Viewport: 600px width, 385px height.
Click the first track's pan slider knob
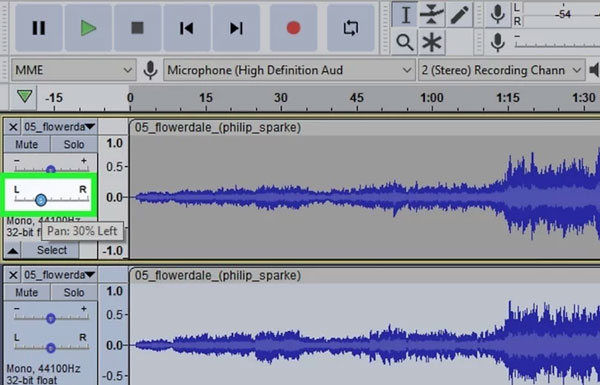click(41, 199)
